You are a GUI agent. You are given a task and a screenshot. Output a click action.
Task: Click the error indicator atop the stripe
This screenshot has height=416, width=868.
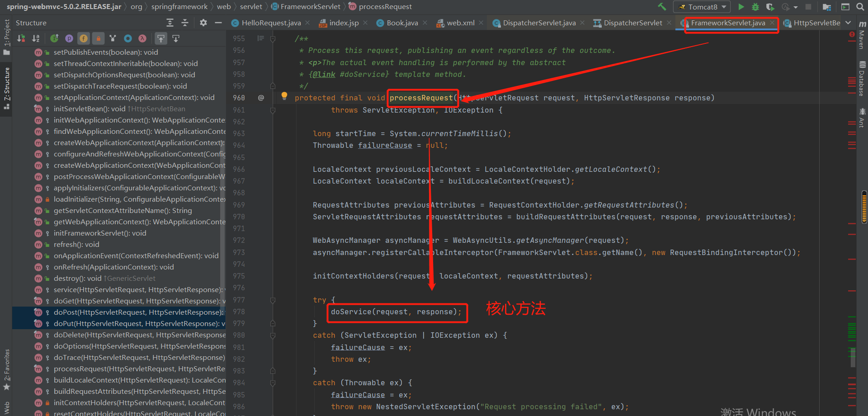coord(852,34)
